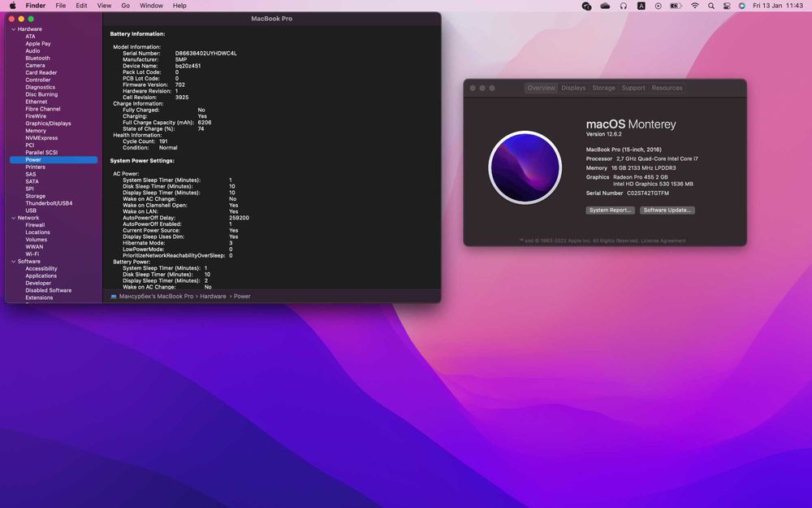Open the keyboard input source menu
812x508 pixels.
641,6
